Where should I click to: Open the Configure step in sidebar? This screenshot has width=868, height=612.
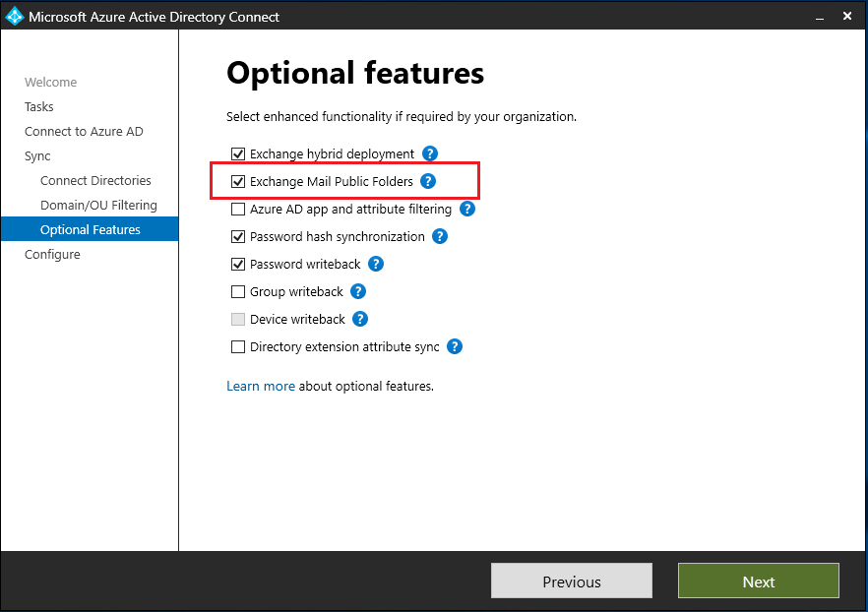52,254
